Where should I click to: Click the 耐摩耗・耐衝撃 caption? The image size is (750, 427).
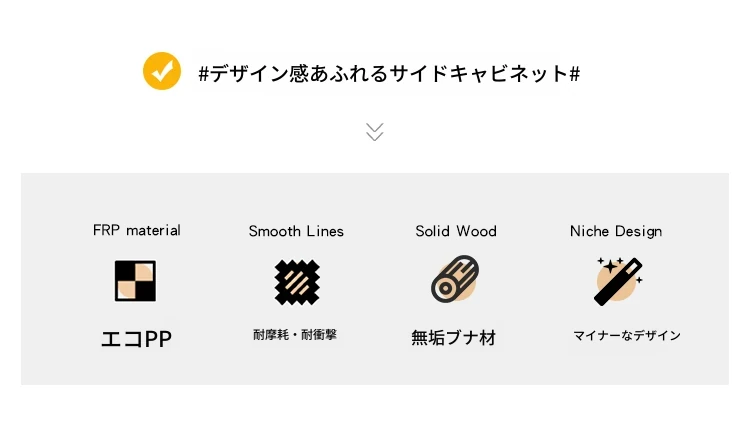coord(295,335)
